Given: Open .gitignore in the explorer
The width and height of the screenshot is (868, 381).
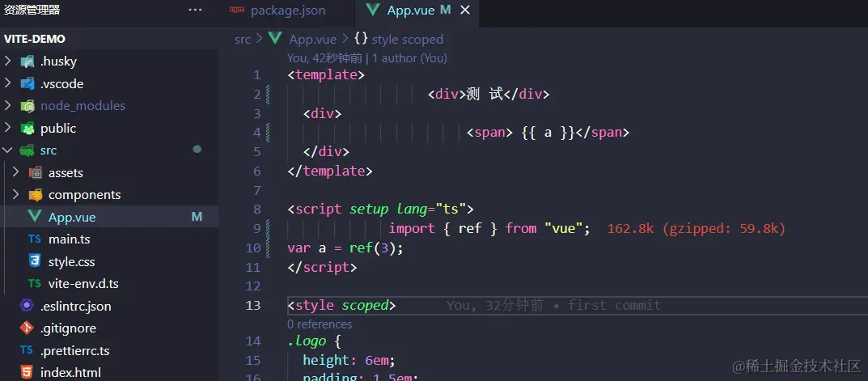Looking at the screenshot, I should point(68,328).
